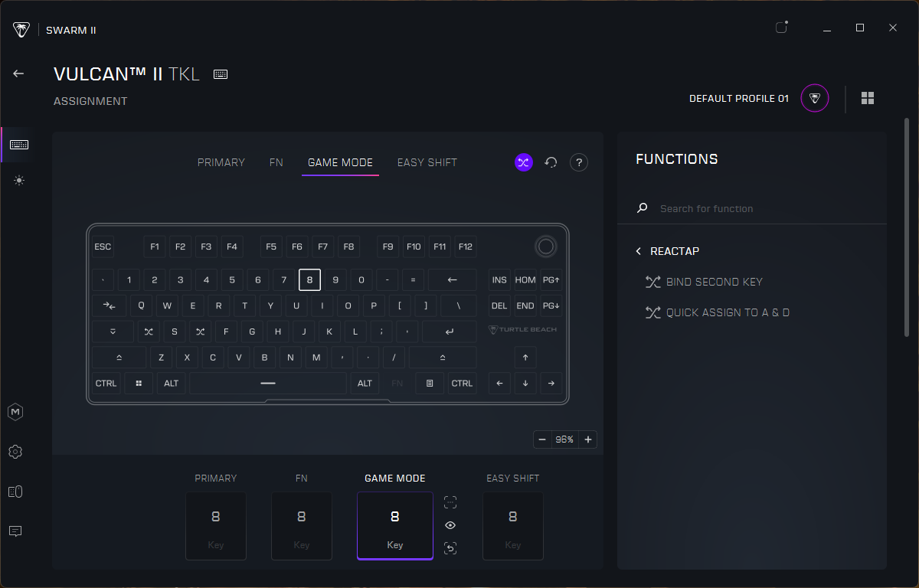
Task: Open the keyboard assignment sidebar icon
Action: point(19,145)
